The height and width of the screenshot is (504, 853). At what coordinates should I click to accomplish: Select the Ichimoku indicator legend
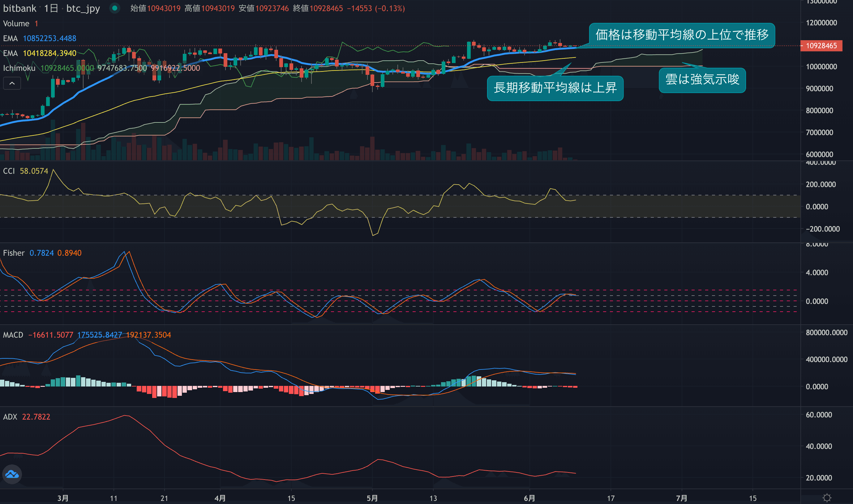click(x=19, y=68)
